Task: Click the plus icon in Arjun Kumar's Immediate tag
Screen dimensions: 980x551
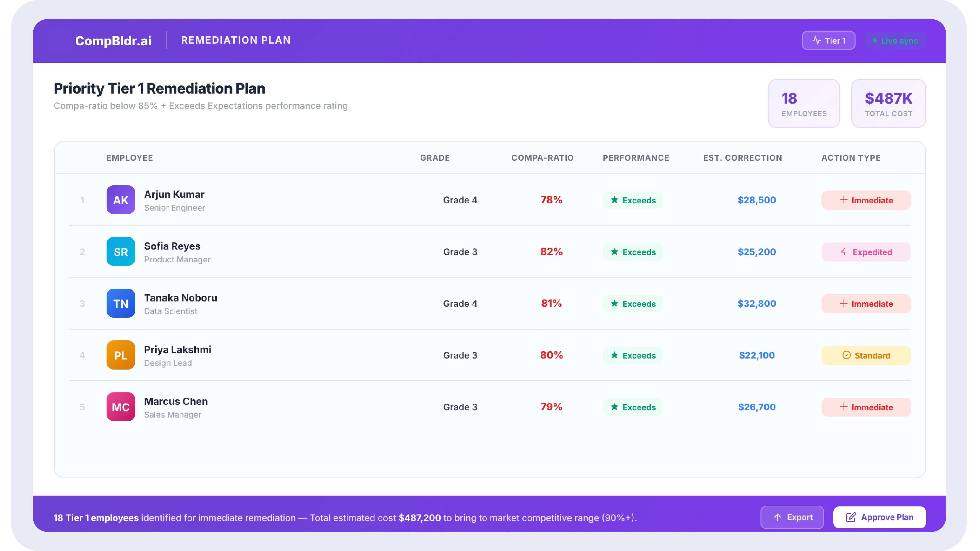Action: pos(844,200)
